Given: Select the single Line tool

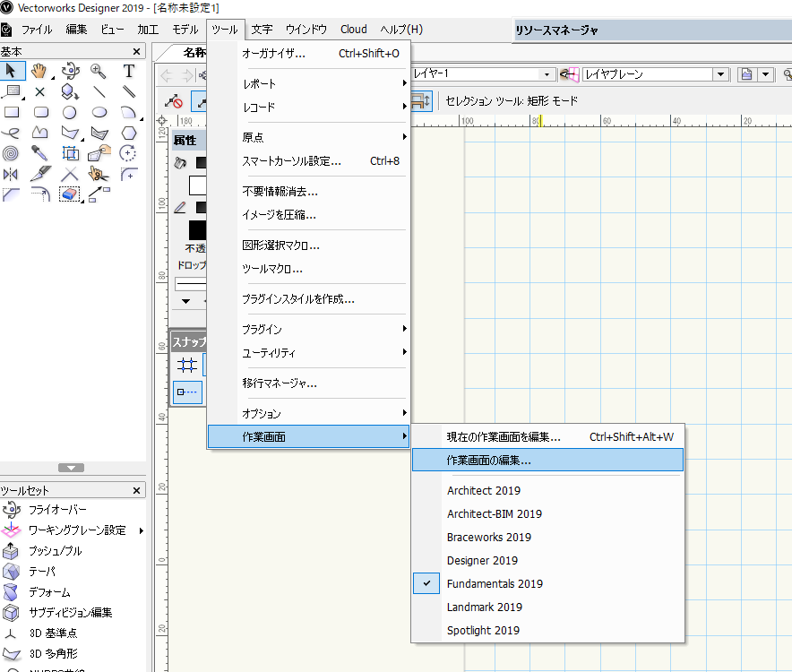Looking at the screenshot, I should (x=99, y=91).
